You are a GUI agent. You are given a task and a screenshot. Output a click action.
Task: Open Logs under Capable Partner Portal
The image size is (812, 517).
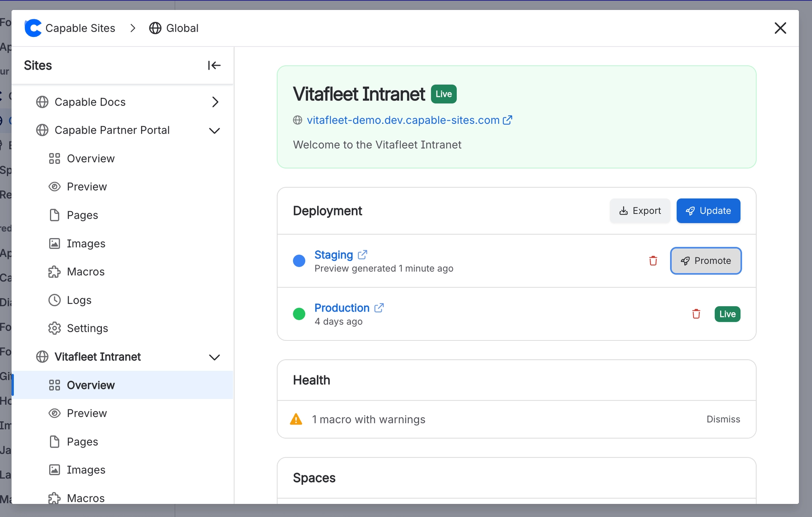[x=123, y=300]
